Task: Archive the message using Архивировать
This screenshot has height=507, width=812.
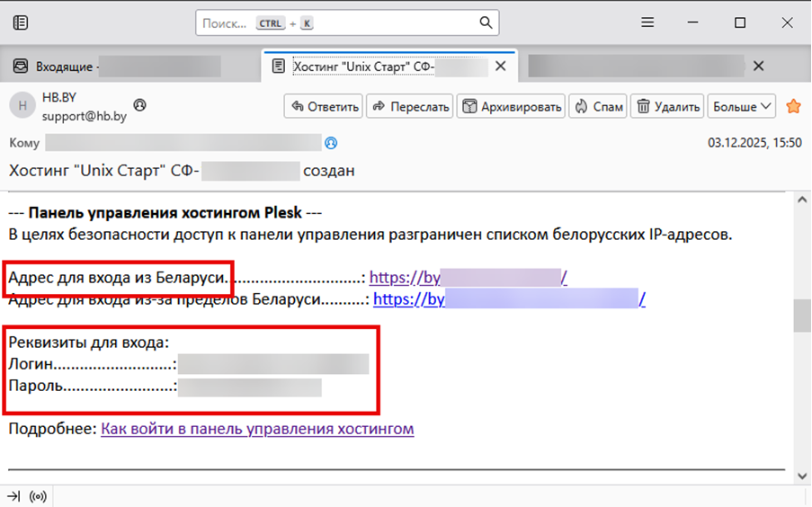Action: (511, 106)
